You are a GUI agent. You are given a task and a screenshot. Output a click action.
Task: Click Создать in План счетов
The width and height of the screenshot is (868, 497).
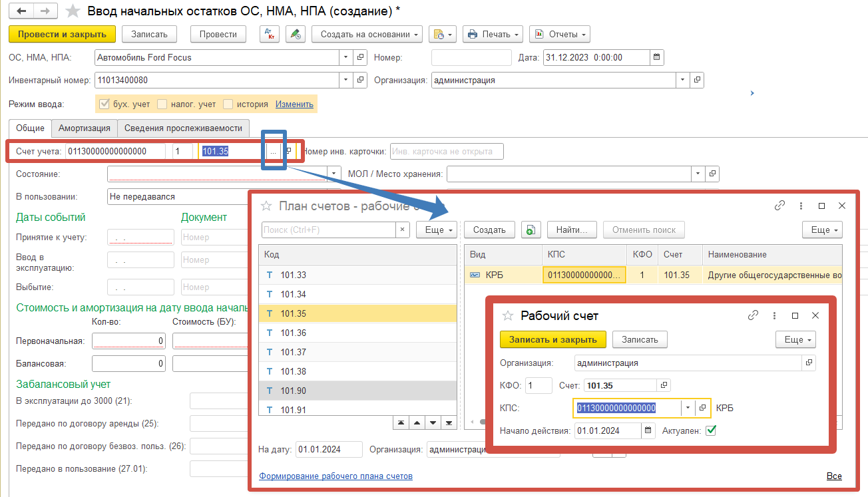coord(490,230)
